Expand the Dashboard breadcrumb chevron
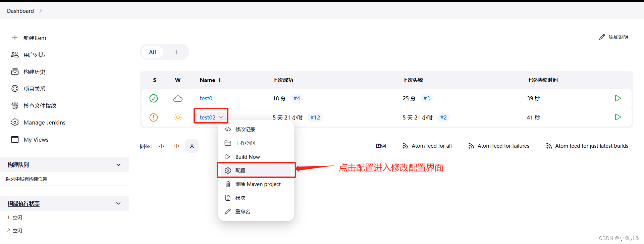This screenshot has height=244, width=644. 41,11
